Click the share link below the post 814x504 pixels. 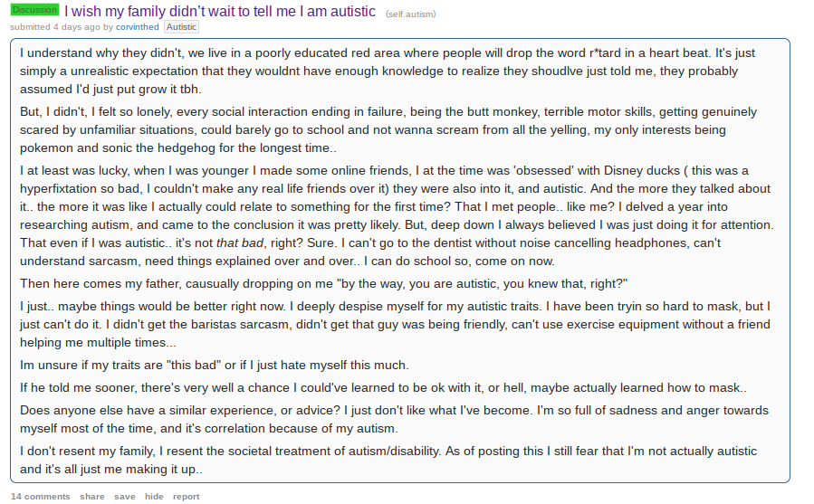[x=91, y=496]
